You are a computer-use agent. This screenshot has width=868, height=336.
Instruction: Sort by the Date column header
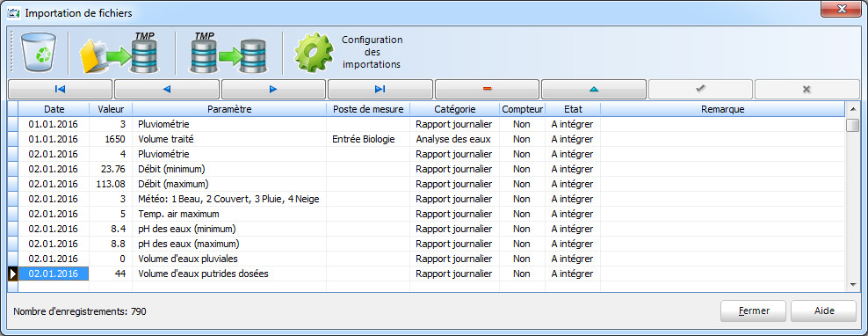[x=54, y=109]
